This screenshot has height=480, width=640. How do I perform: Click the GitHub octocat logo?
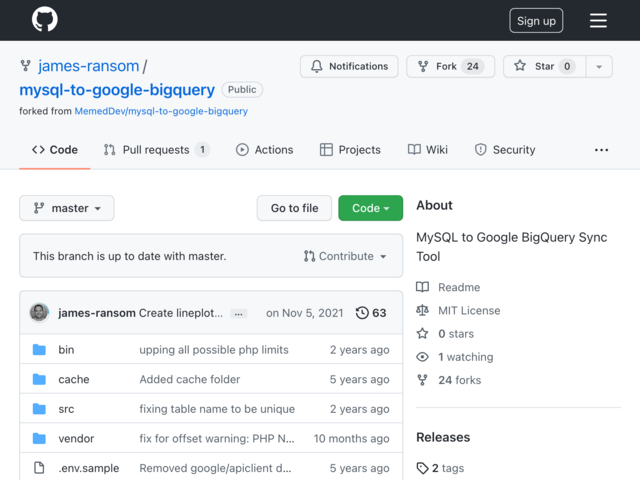[44, 19]
